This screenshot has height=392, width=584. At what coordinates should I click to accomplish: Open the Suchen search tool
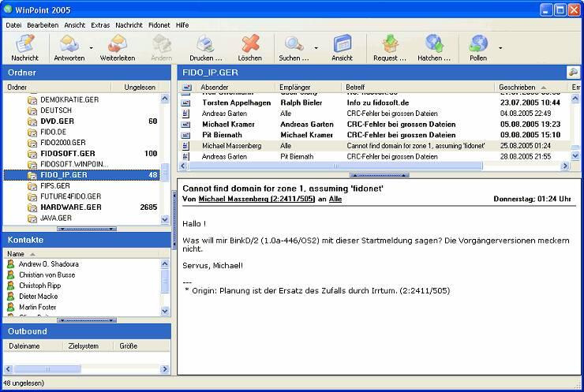[x=294, y=43]
